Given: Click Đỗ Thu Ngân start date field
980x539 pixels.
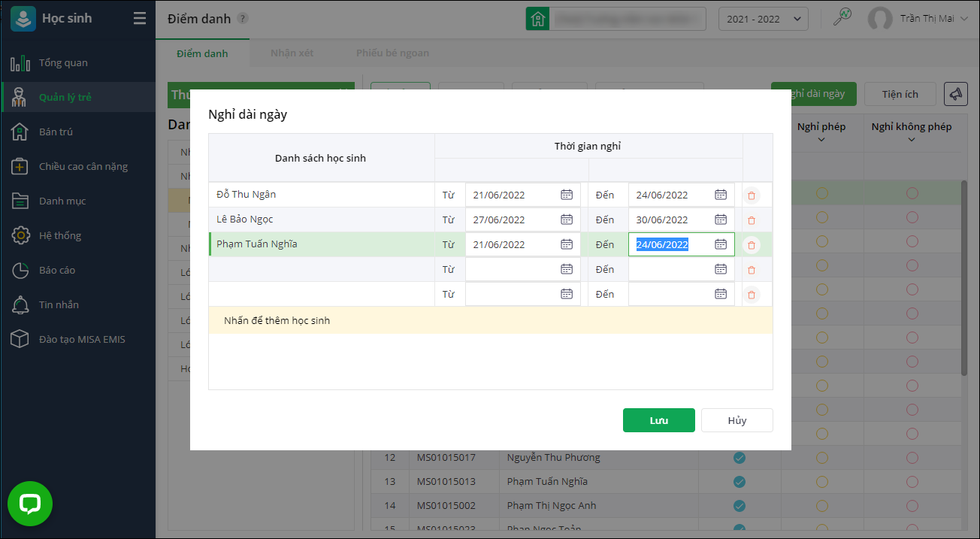Looking at the screenshot, I should coord(523,195).
